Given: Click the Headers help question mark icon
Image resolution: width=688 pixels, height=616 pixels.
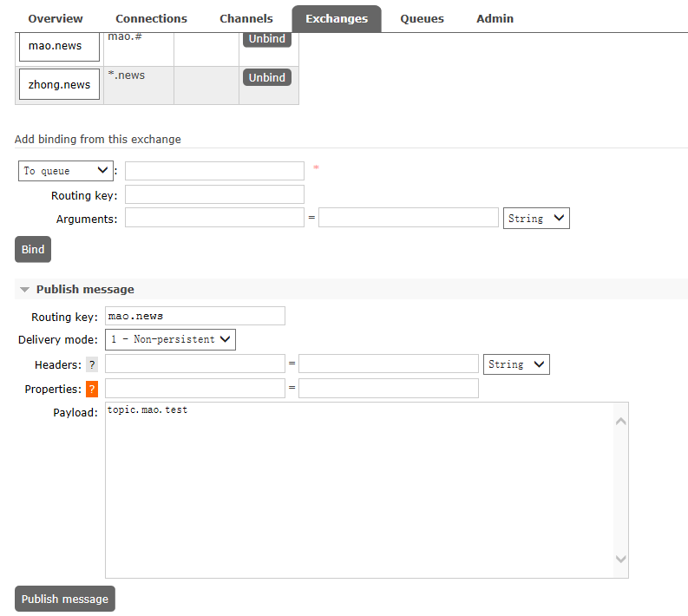Looking at the screenshot, I should (x=92, y=365).
